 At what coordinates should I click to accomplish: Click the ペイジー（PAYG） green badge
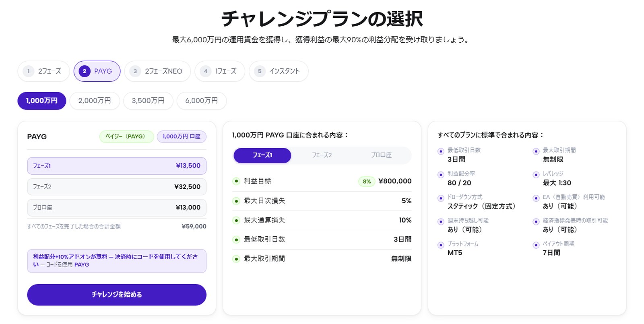127,137
